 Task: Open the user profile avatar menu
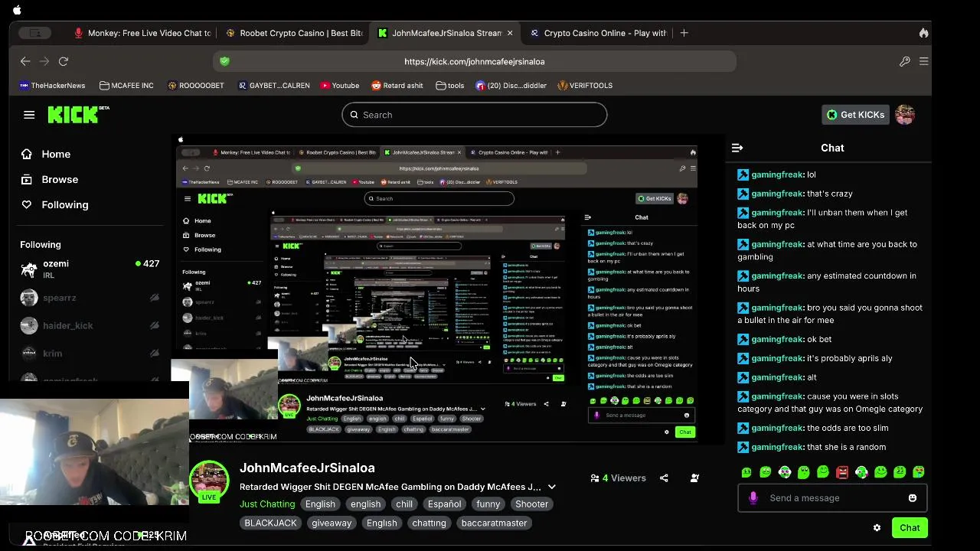905,115
